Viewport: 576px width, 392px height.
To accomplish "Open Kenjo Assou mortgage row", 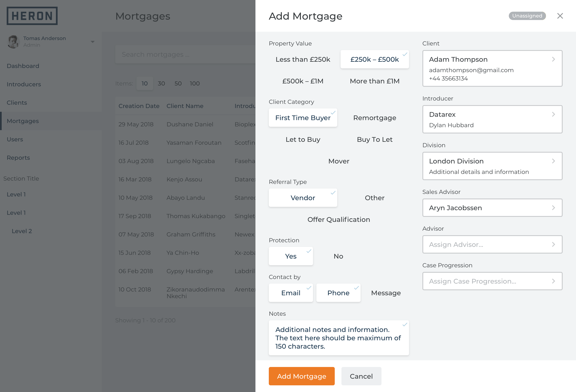I will (x=185, y=179).
